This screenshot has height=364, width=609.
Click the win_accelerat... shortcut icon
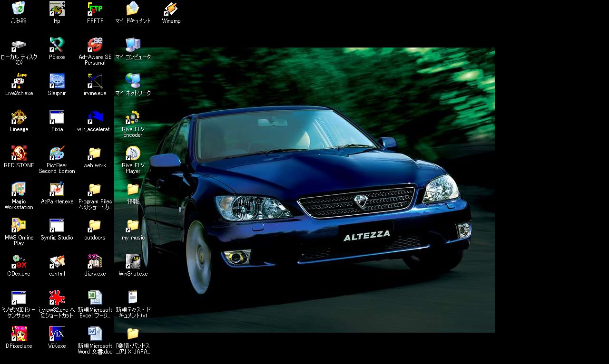(x=95, y=117)
